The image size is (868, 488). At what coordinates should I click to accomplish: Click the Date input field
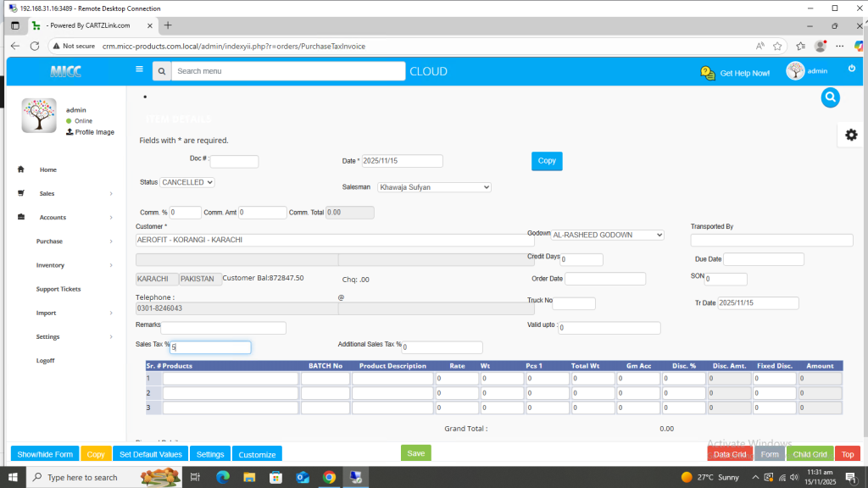[x=403, y=161]
